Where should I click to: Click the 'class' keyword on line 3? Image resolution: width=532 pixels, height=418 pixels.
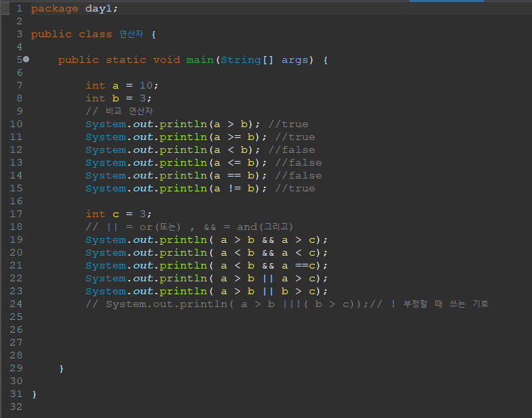point(95,34)
